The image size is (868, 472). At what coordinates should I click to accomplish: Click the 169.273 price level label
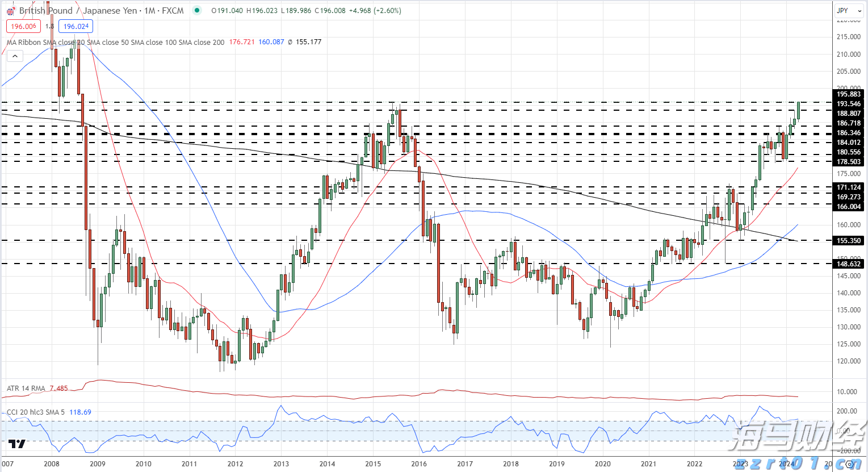[849, 197]
